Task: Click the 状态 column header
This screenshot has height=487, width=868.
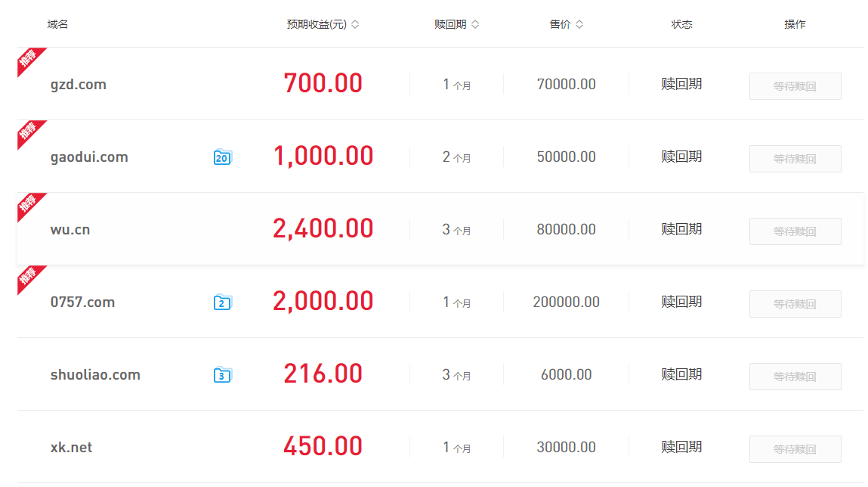Action: pyautogui.click(x=681, y=24)
